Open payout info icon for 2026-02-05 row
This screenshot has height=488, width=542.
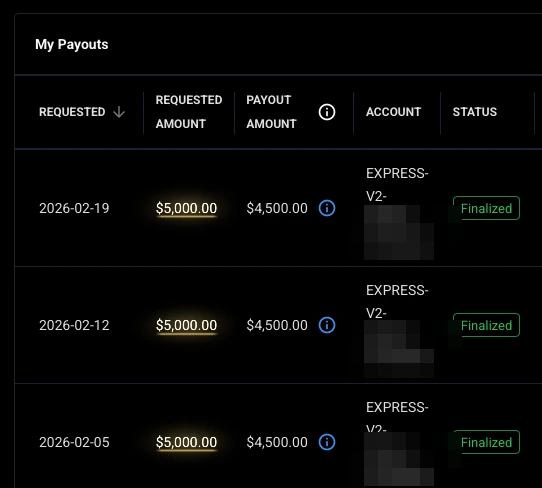(x=327, y=442)
